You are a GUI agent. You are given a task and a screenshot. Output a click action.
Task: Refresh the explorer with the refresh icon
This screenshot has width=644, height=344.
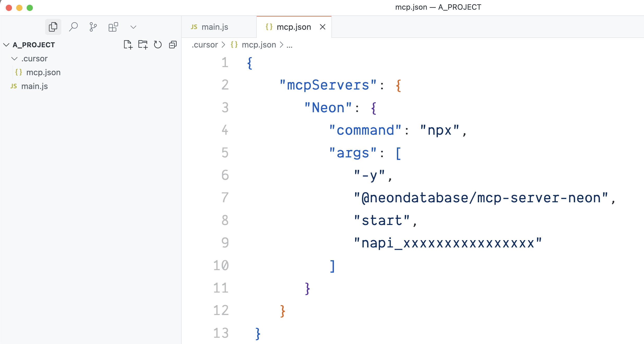[x=158, y=45]
